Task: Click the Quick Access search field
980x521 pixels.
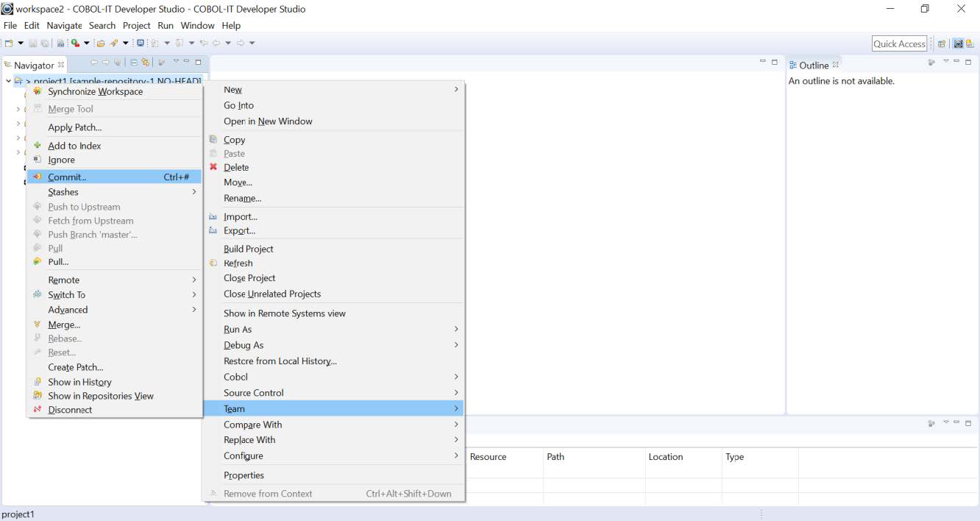Action: pyautogui.click(x=899, y=44)
